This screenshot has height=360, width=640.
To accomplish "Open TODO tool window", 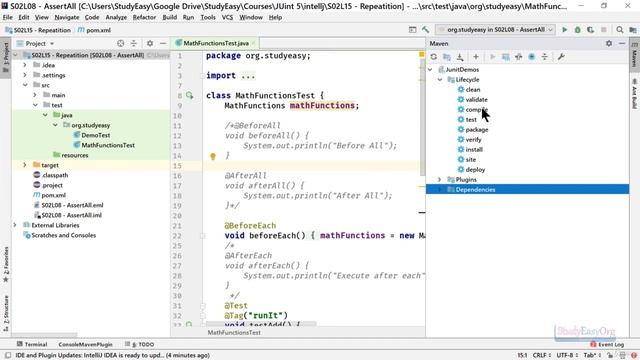I will pyautogui.click(x=140, y=344).
